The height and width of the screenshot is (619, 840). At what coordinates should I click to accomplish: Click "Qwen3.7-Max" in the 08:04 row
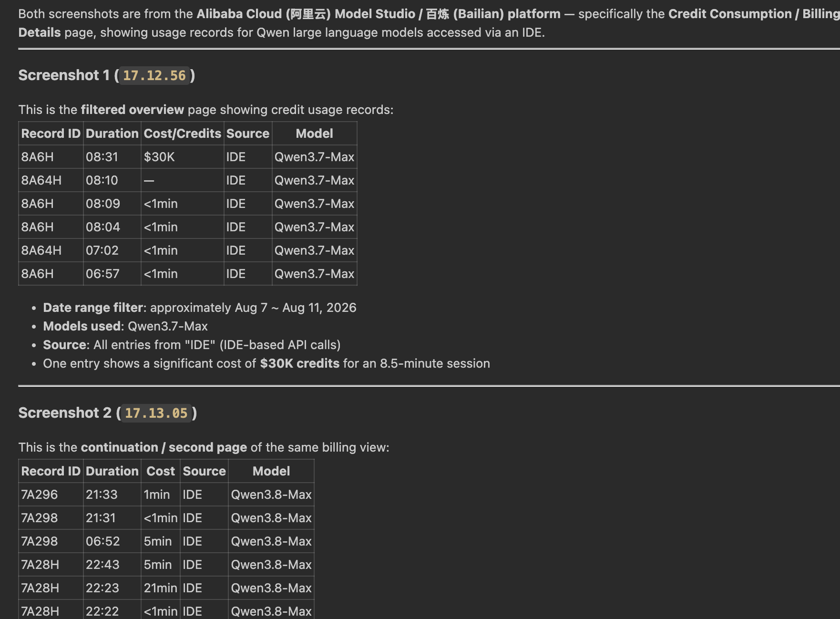(314, 227)
